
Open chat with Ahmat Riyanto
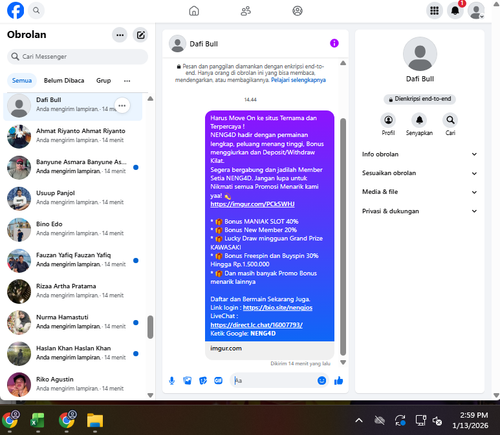[73, 136]
